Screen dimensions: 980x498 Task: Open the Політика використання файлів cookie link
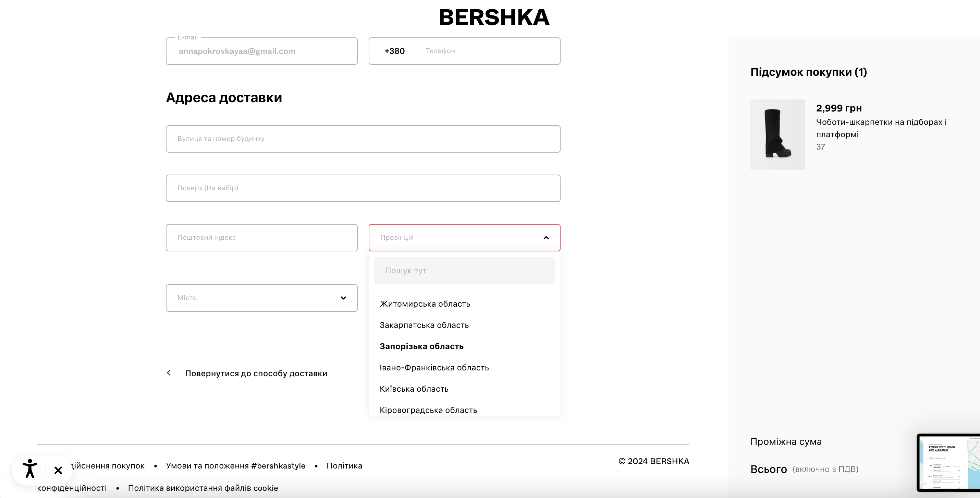(203, 488)
